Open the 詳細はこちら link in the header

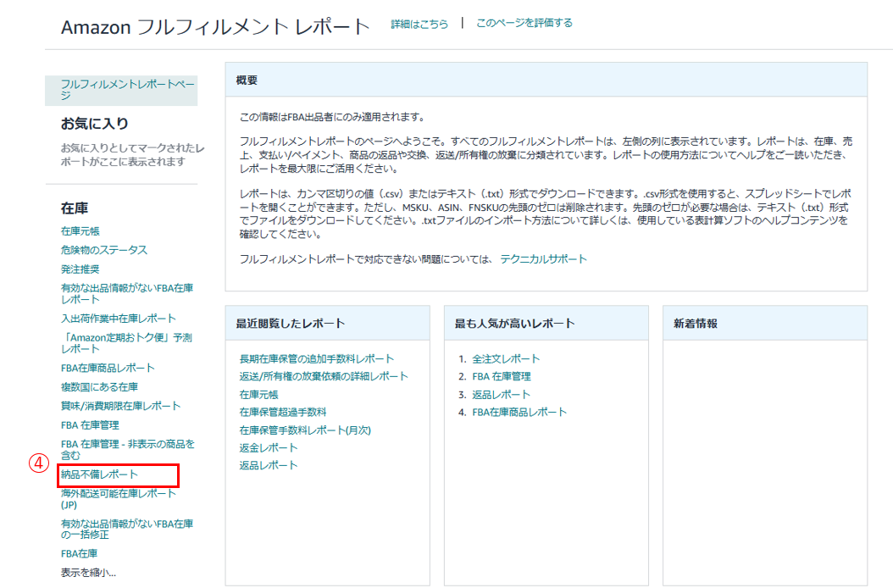tap(419, 24)
